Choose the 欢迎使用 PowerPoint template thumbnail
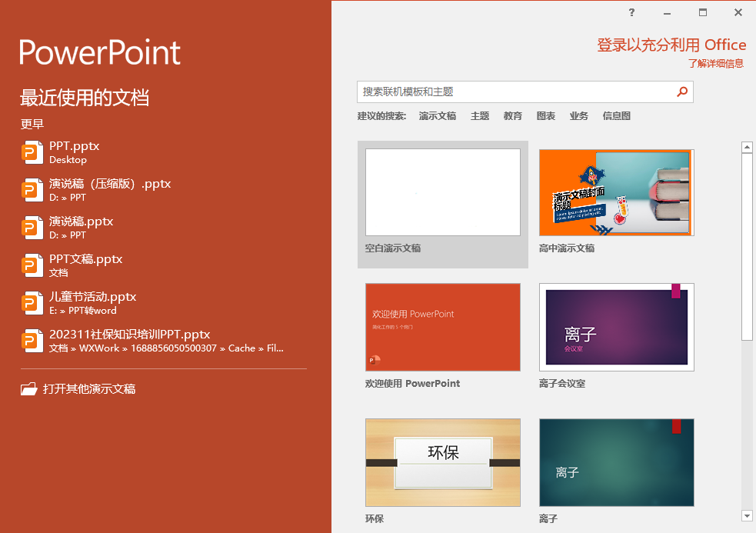The width and height of the screenshot is (756, 533). (x=443, y=327)
